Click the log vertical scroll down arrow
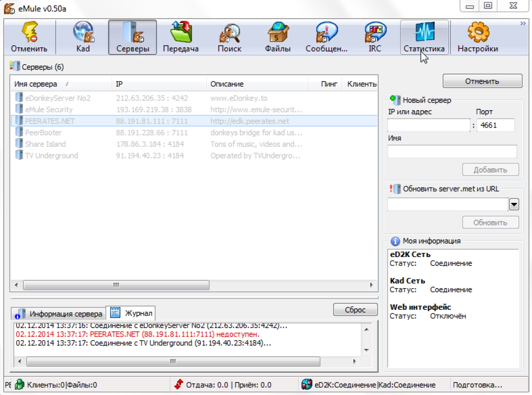Viewport: 532px width, 395px height. coord(366,350)
